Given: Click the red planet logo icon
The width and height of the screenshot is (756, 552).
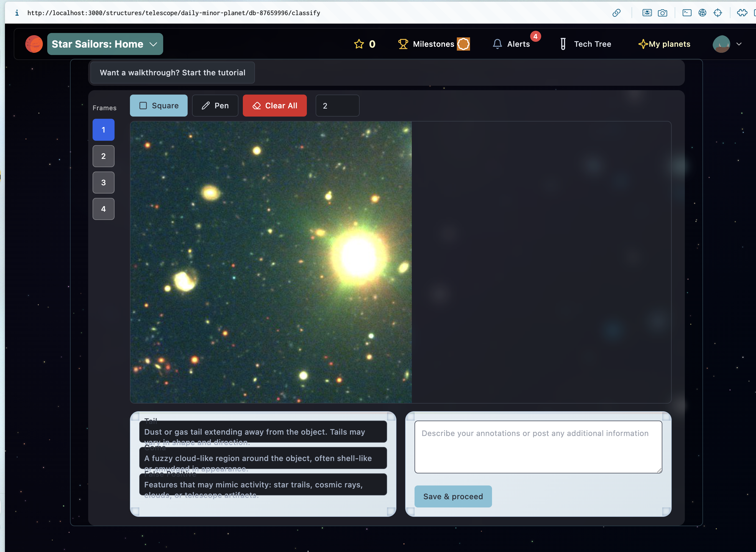Looking at the screenshot, I should 34,44.
